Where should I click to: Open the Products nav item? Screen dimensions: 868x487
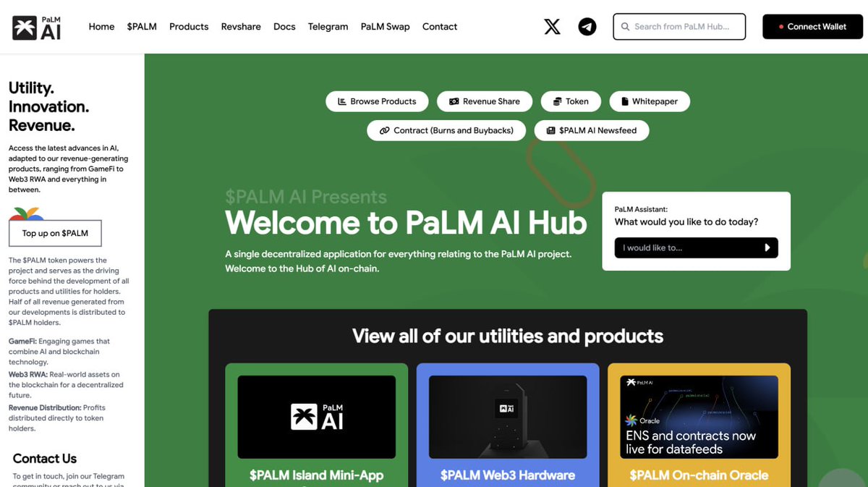[x=189, y=27]
